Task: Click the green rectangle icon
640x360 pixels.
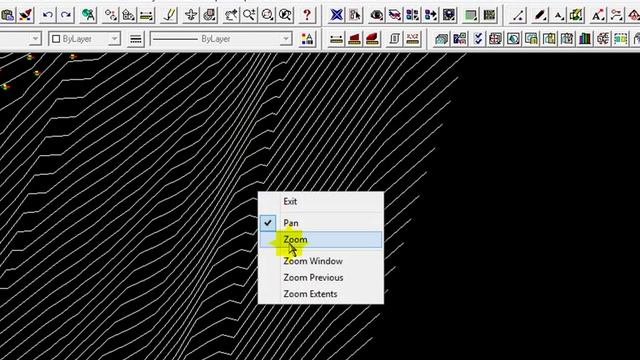Action: pyautogui.click(x=471, y=15)
